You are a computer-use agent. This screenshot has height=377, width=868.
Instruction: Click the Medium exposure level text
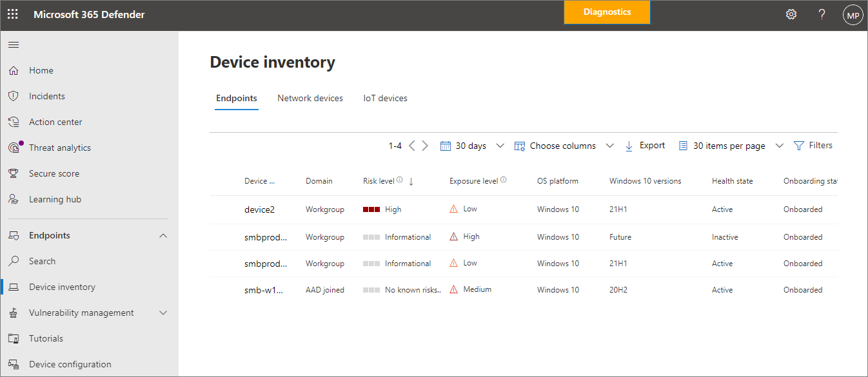point(477,289)
